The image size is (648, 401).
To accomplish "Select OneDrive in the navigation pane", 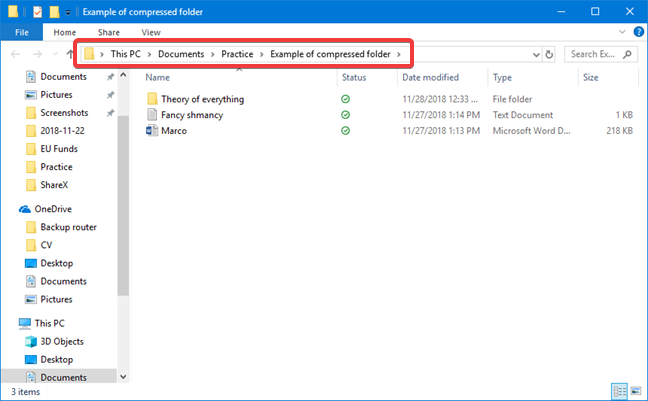I will (x=53, y=209).
